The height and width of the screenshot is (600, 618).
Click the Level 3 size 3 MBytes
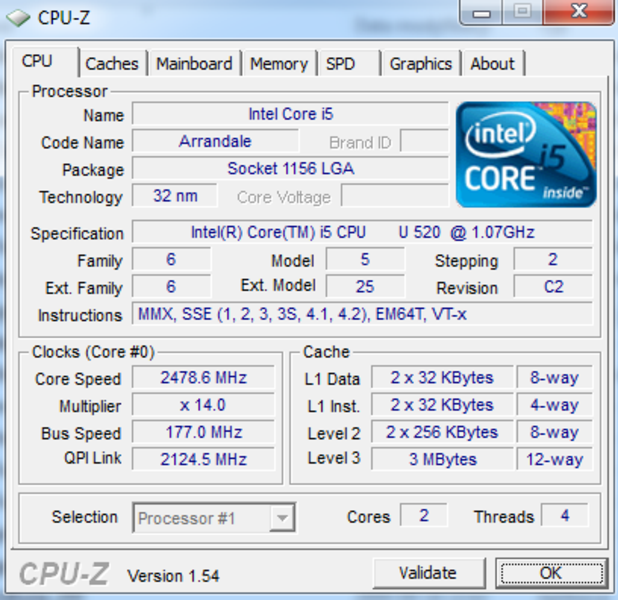click(x=442, y=459)
